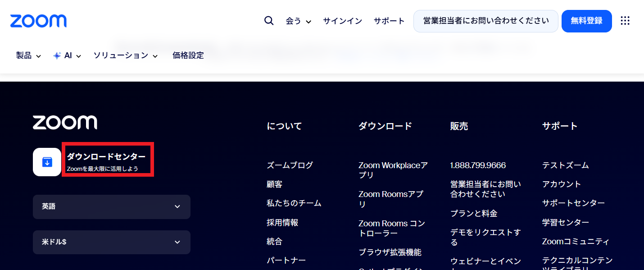Screen dimensions: 644x270
Task: Click the AI sparkle icon
Action: (57, 56)
